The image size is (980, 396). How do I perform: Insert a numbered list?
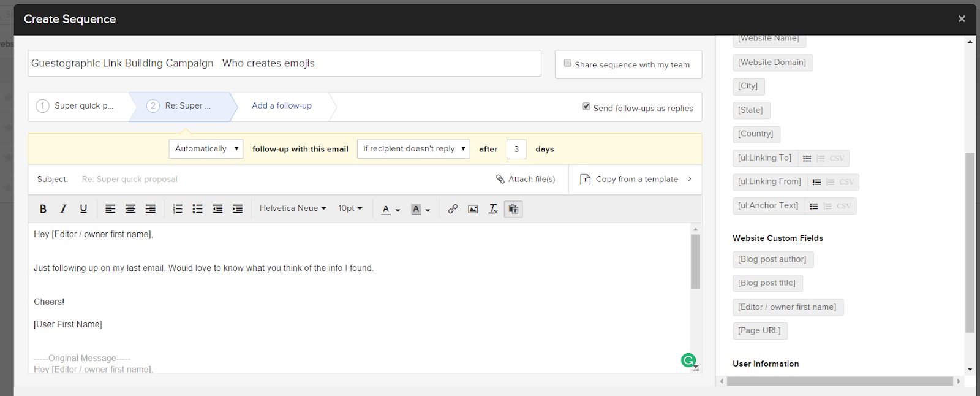[x=178, y=209]
